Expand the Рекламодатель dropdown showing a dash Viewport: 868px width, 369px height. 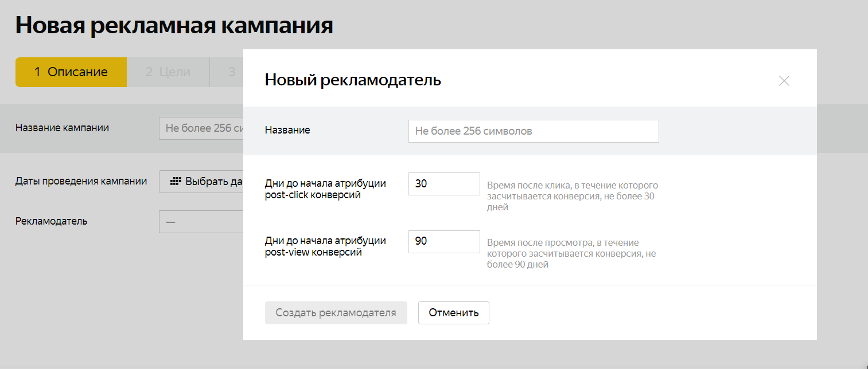[x=202, y=222]
